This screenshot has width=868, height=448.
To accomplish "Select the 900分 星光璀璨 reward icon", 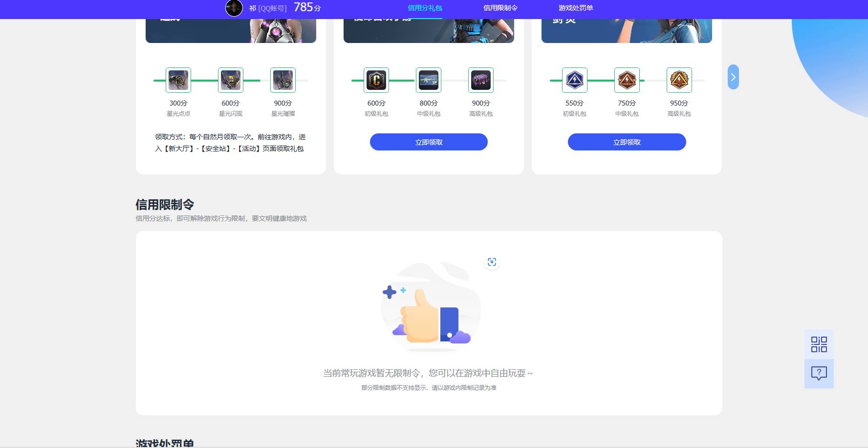I will pos(283,80).
